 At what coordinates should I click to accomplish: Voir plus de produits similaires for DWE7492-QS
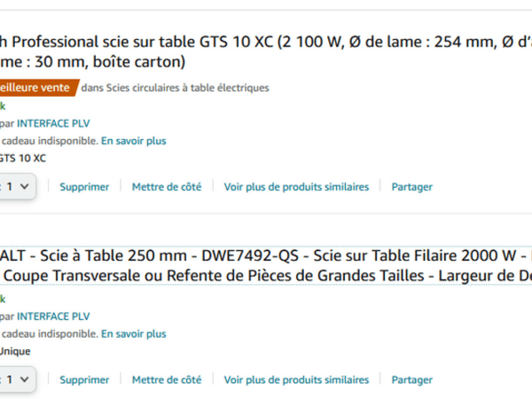296,380
